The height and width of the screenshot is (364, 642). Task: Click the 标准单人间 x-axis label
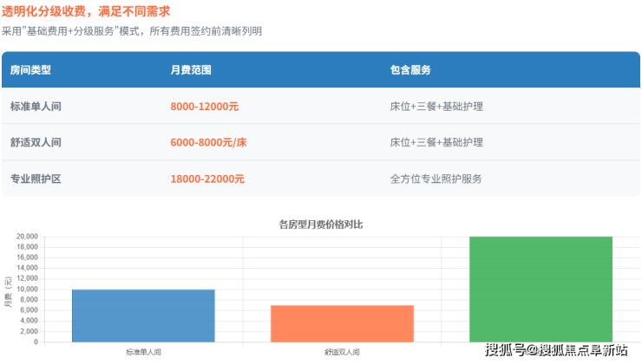click(x=143, y=352)
